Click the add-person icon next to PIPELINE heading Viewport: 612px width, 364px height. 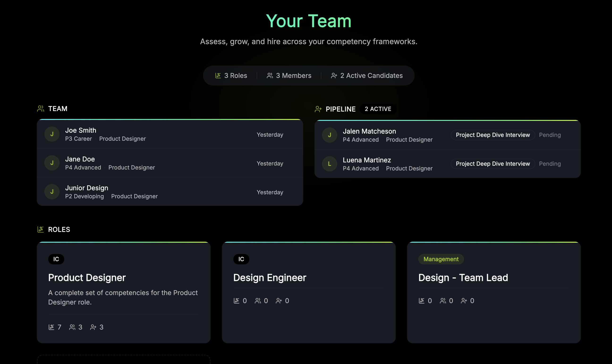318,109
